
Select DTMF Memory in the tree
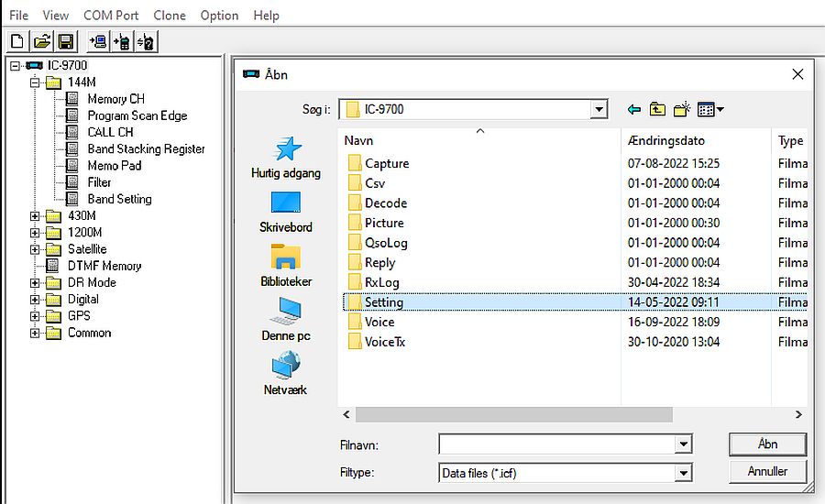click(x=104, y=267)
